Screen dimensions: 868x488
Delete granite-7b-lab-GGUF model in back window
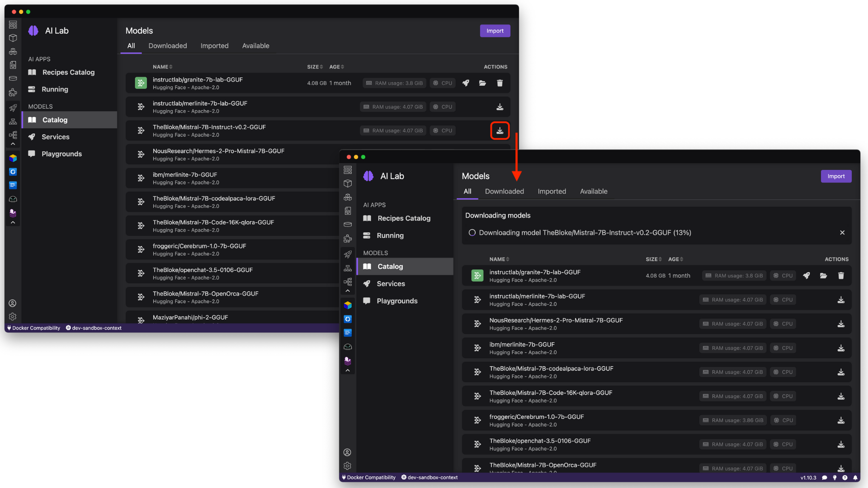(500, 83)
